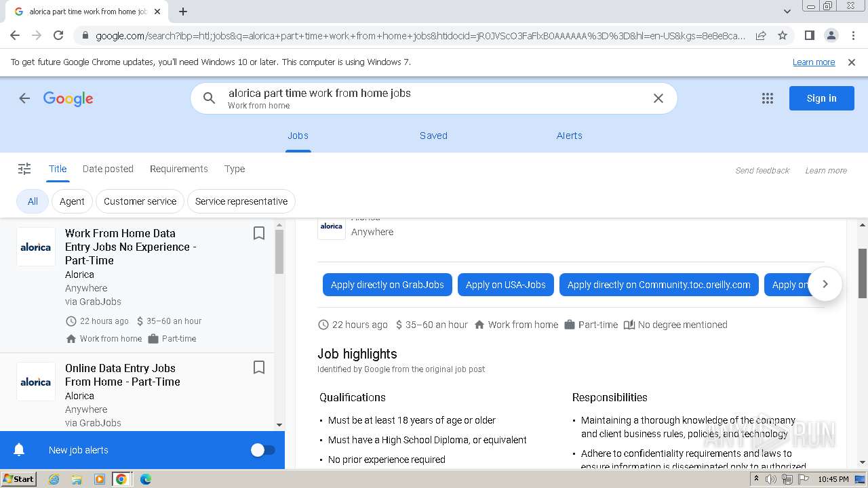Dismiss the Chrome update notification bar
868x488 pixels.
852,62
